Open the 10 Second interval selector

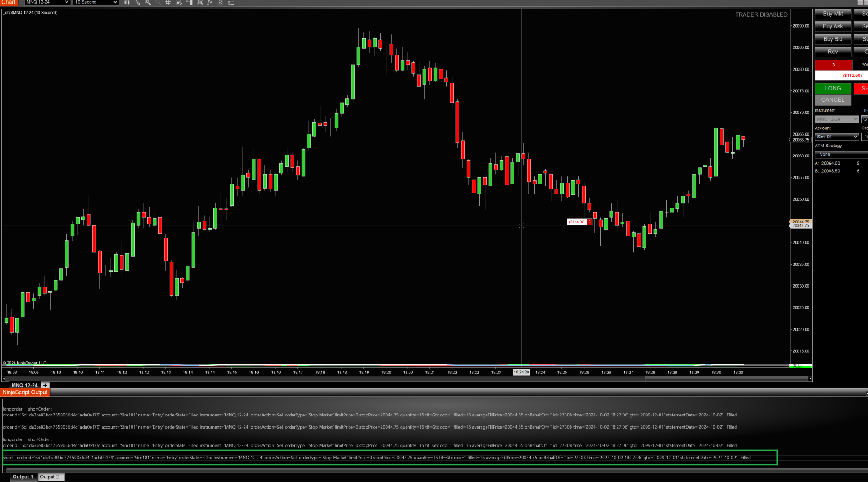pos(96,2)
